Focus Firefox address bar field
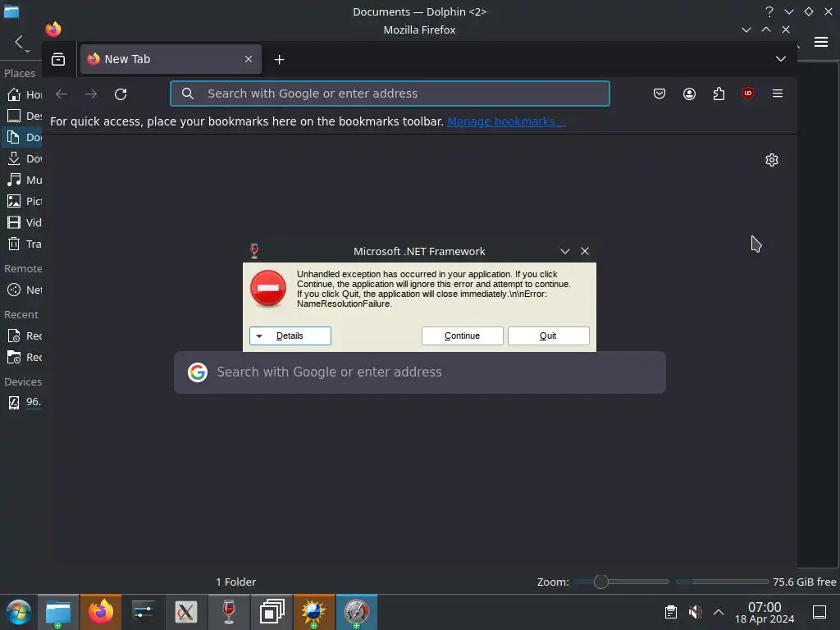 (390, 94)
